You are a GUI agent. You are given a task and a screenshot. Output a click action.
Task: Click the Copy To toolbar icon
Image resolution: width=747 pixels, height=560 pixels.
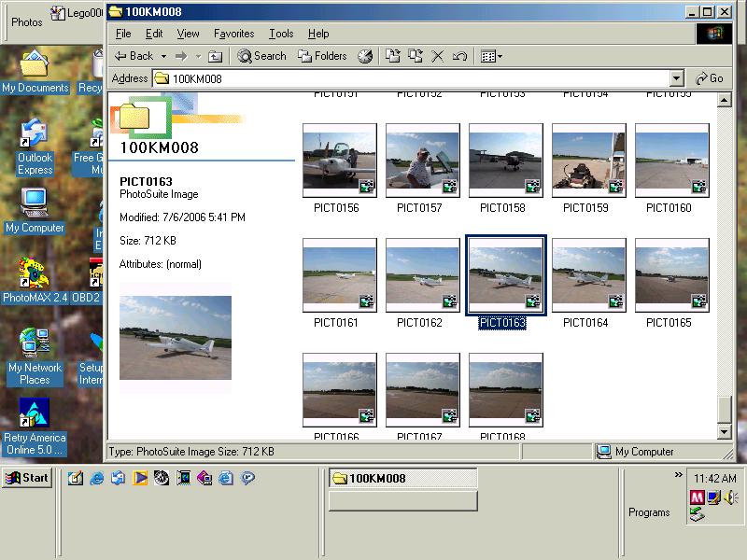(x=416, y=56)
